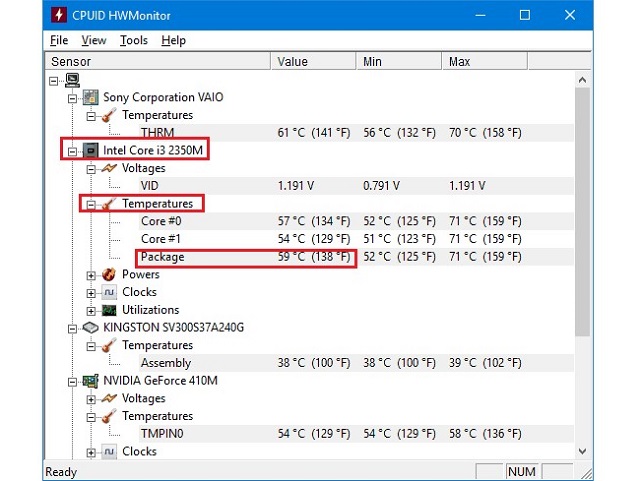Collapse the NVIDIA GeForce 410M node
Screen dimensions: 640x481
(x=72, y=382)
